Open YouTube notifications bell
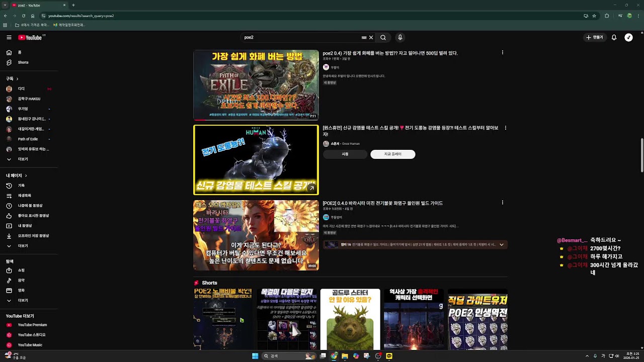The width and height of the screenshot is (644, 362). point(614,37)
